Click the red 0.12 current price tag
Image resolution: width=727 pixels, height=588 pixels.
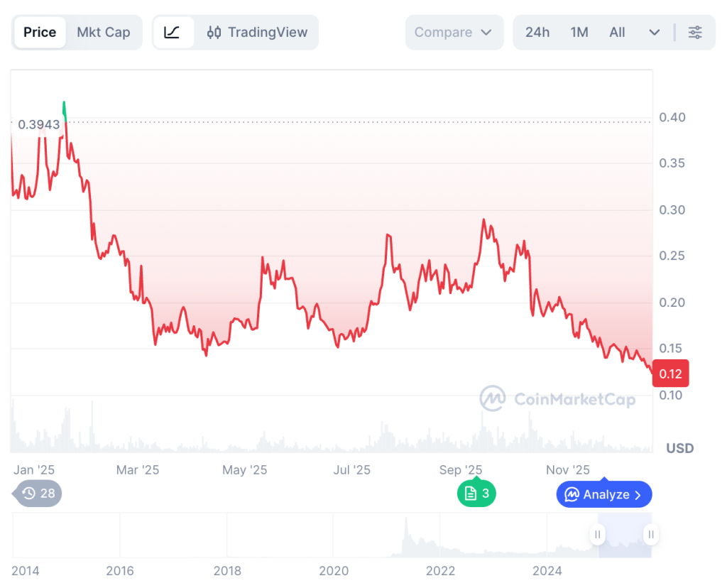coord(670,374)
